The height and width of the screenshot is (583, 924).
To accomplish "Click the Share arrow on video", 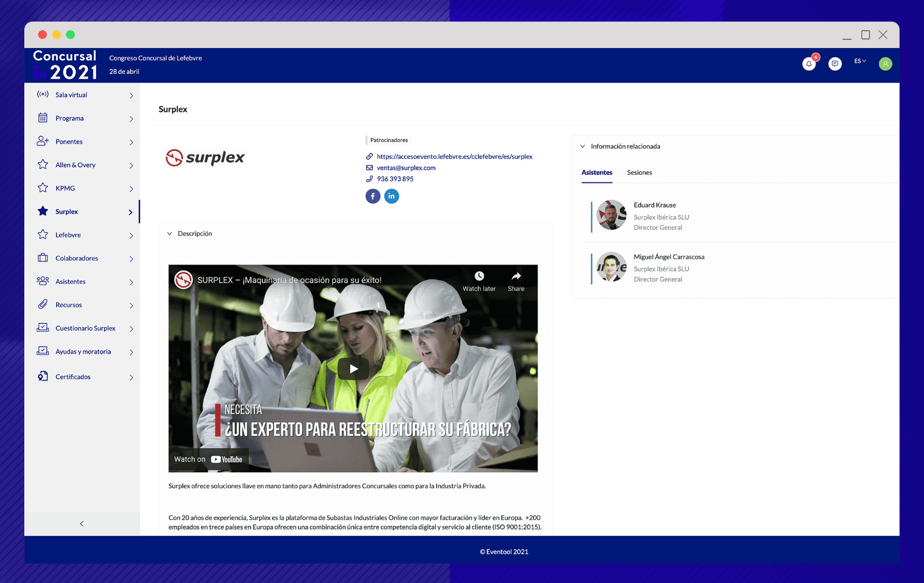I will pyautogui.click(x=517, y=276).
